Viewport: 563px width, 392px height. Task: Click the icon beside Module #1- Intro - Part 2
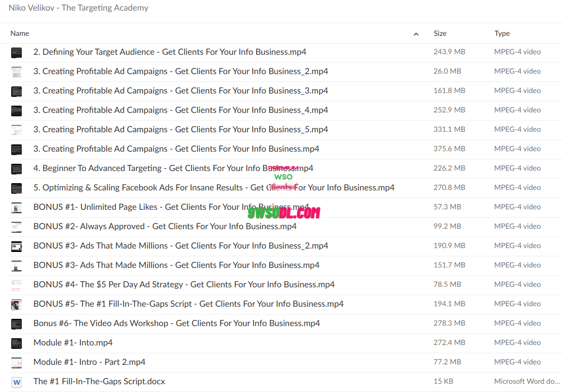pyautogui.click(x=16, y=362)
